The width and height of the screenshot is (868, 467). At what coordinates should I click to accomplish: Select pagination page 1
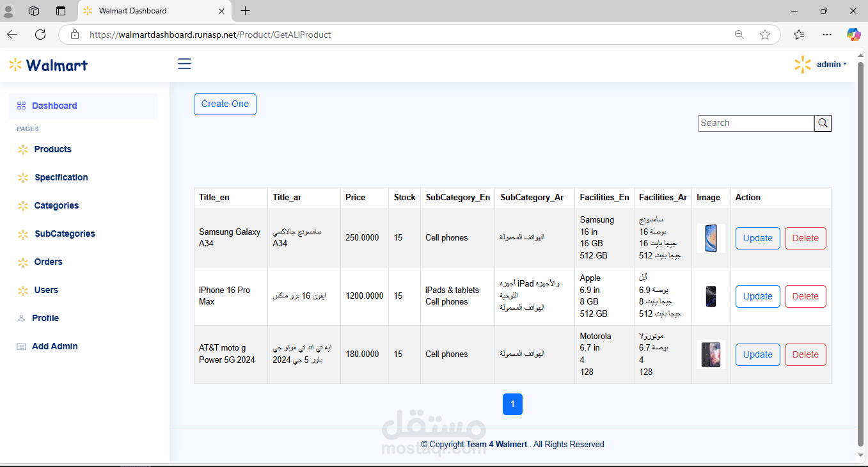[512, 404]
